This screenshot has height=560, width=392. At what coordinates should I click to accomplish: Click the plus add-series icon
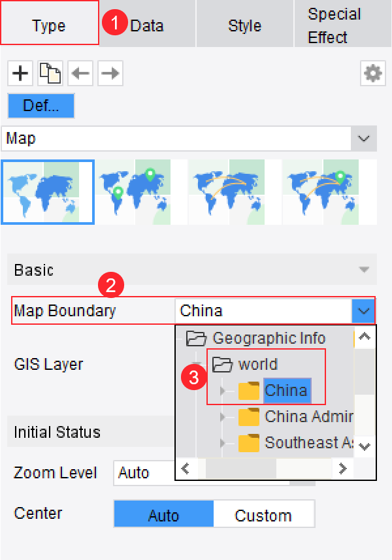[20, 73]
